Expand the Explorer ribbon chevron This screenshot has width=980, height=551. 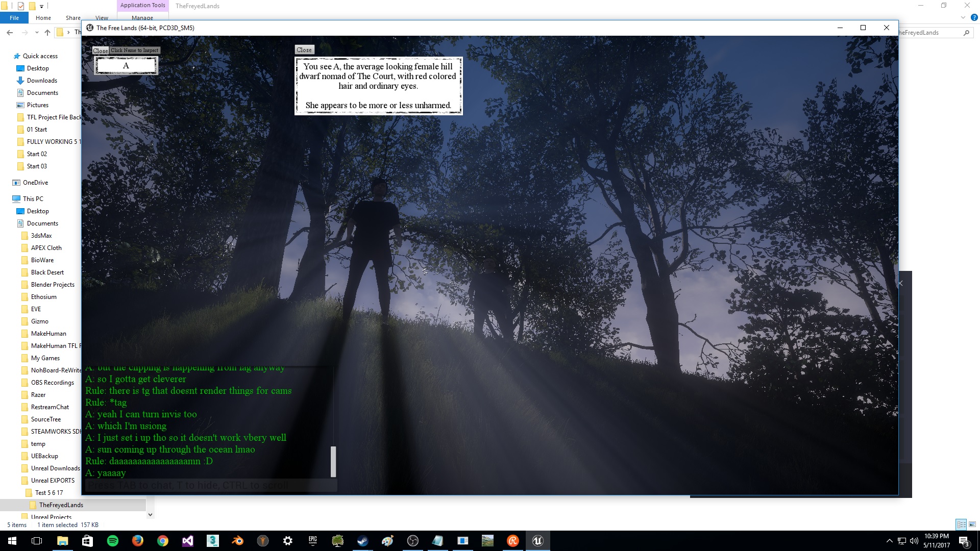[x=963, y=17]
